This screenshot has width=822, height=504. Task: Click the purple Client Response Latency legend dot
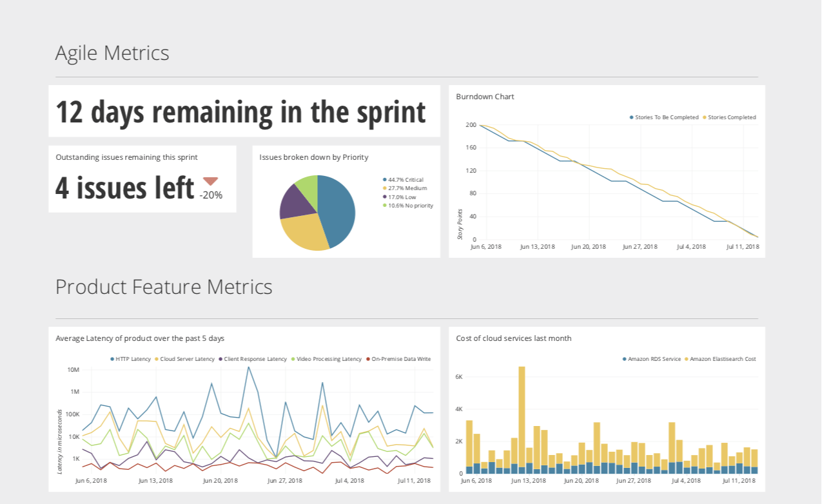[220, 359]
